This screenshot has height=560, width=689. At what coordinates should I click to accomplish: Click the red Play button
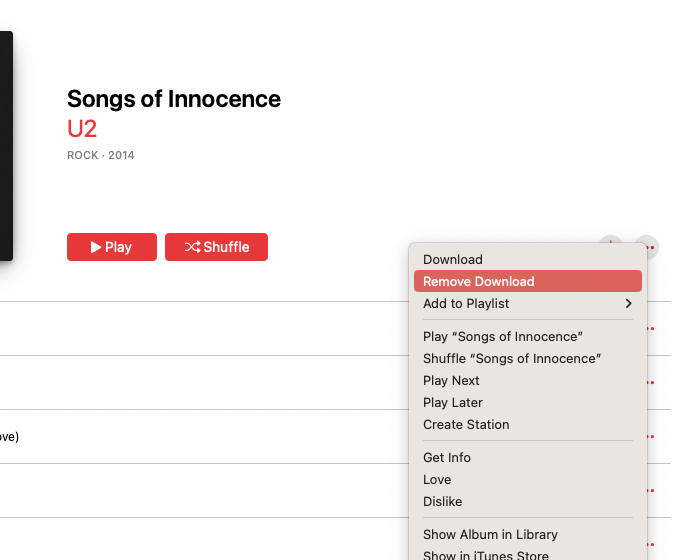[112, 247]
